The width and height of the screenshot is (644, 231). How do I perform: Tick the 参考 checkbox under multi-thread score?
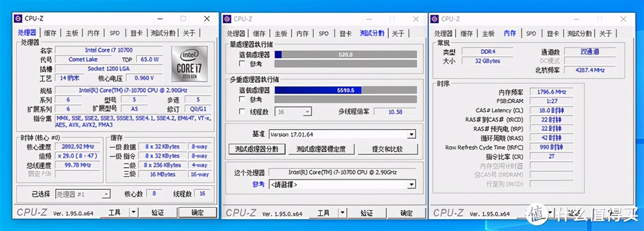tap(242, 99)
